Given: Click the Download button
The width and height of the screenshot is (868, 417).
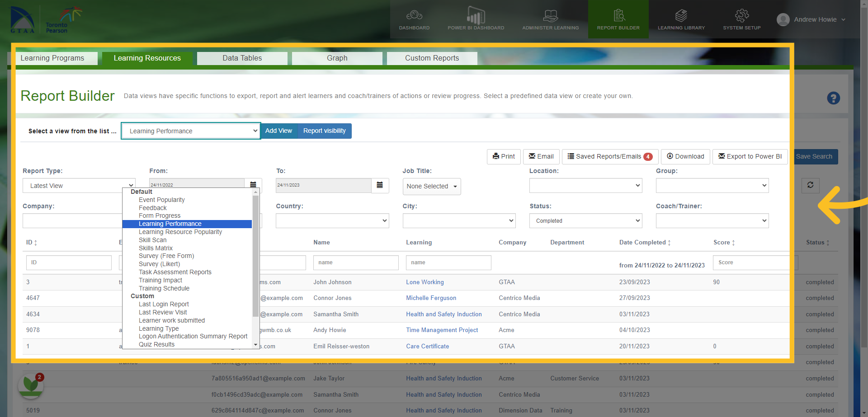Looking at the screenshot, I should coord(685,157).
